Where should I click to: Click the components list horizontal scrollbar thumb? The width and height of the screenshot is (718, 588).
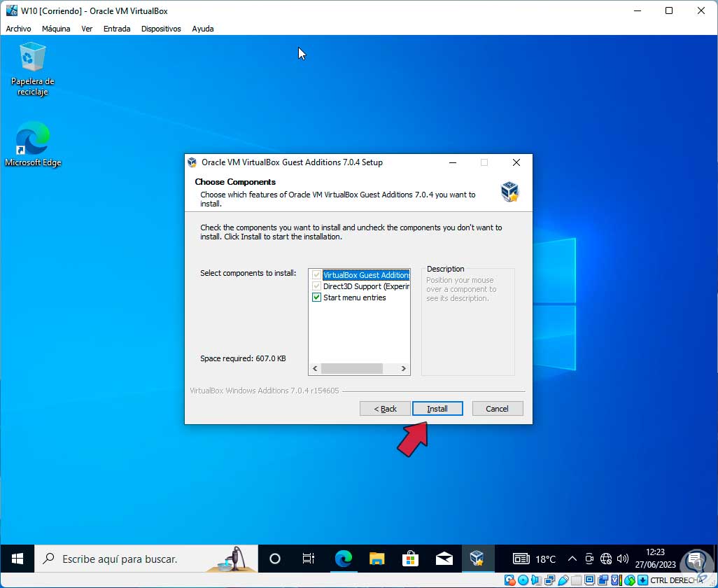pyautogui.click(x=352, y=368)
